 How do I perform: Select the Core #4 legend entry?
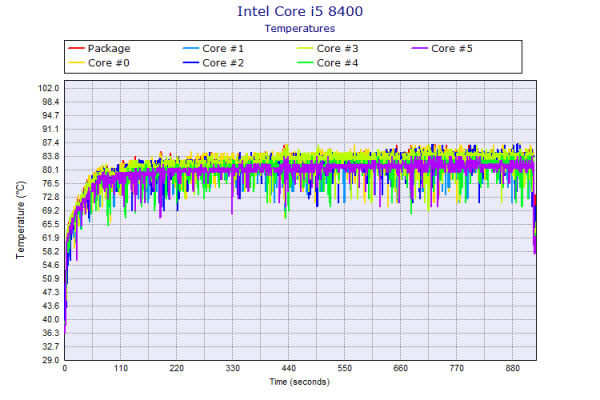pos(328,63)
